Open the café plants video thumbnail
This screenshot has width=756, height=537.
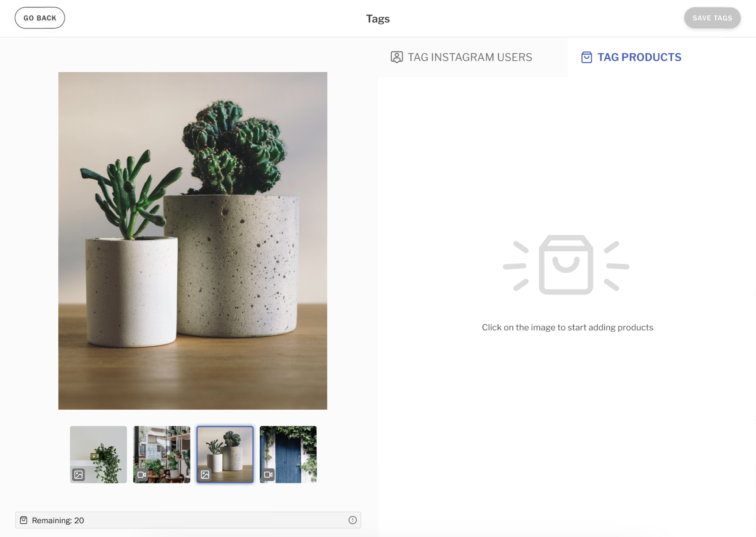[x=162, y=454]
